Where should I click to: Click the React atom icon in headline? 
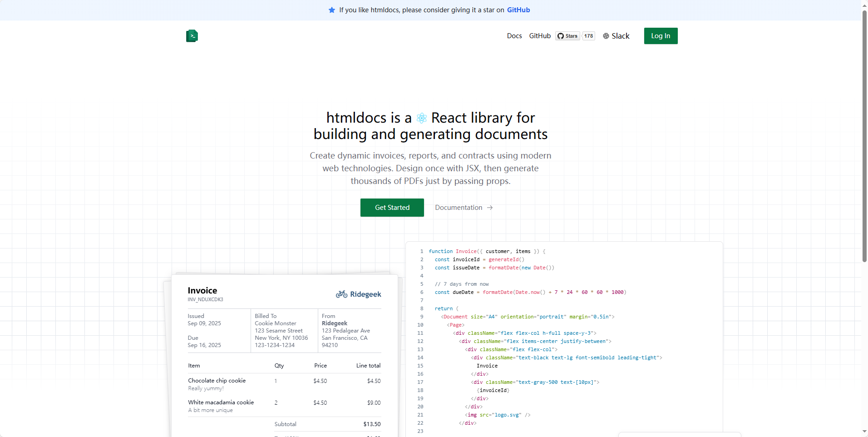click(x=422, y=118)
